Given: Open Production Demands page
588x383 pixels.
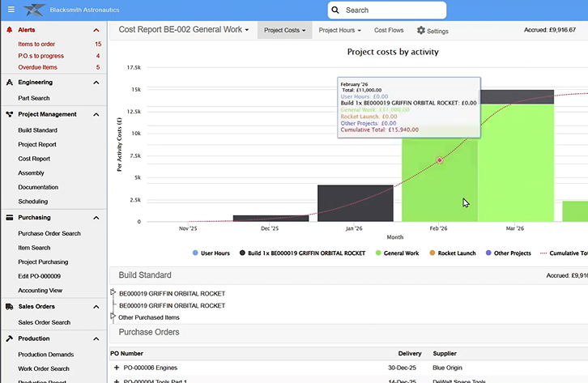Looking at the screenshot, I should [x=45, y=355].
